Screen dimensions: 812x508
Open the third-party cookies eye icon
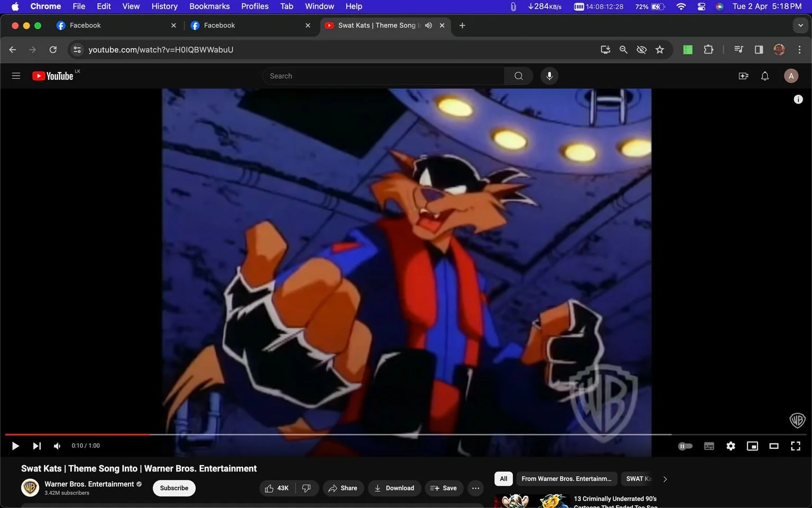(x=641, y=50)
